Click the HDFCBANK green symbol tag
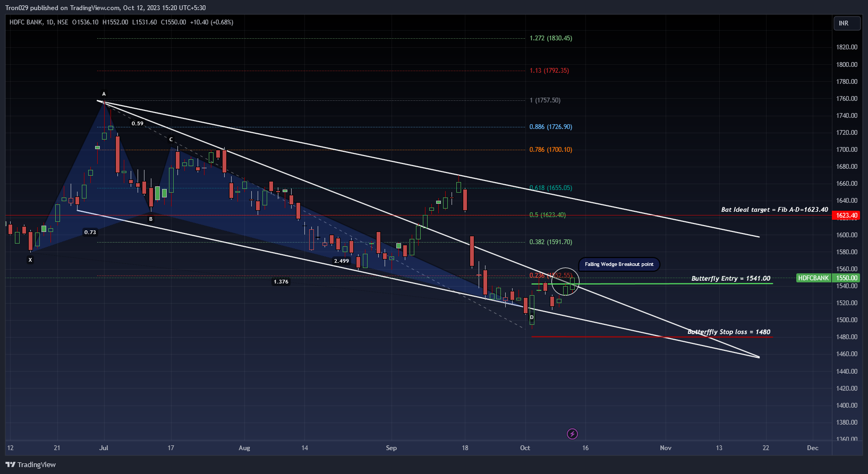 pyautogui.click(x=813, y=278)
